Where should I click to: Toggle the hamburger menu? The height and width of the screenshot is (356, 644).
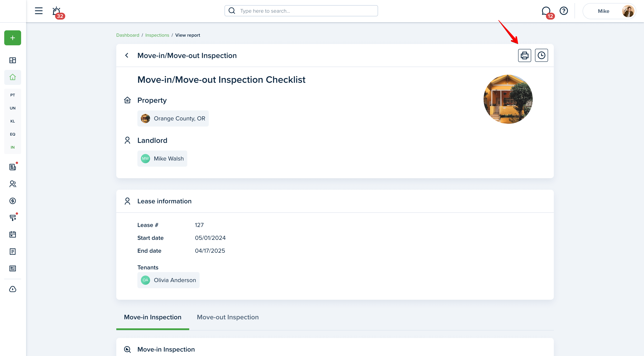(39, 11)
